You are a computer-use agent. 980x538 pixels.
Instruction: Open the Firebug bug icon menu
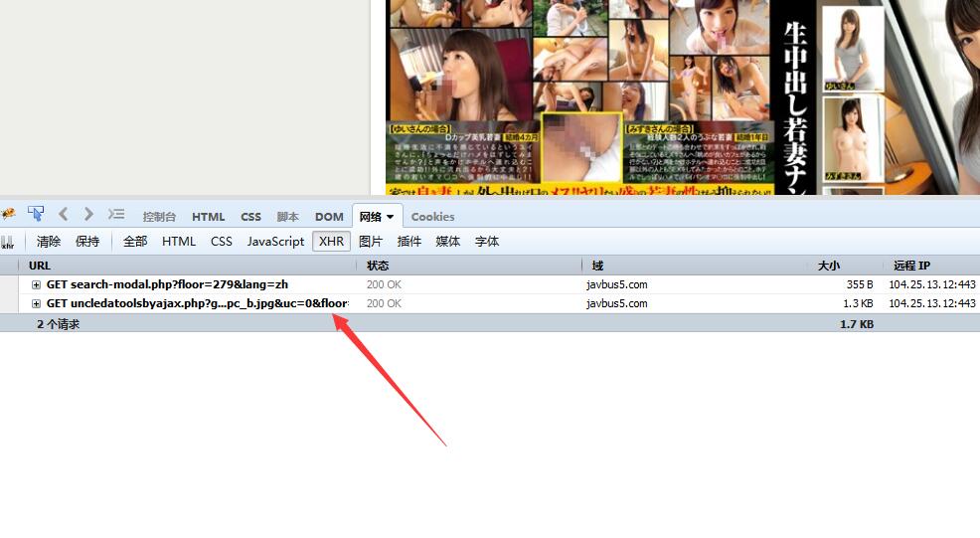[x=8, y=215]
